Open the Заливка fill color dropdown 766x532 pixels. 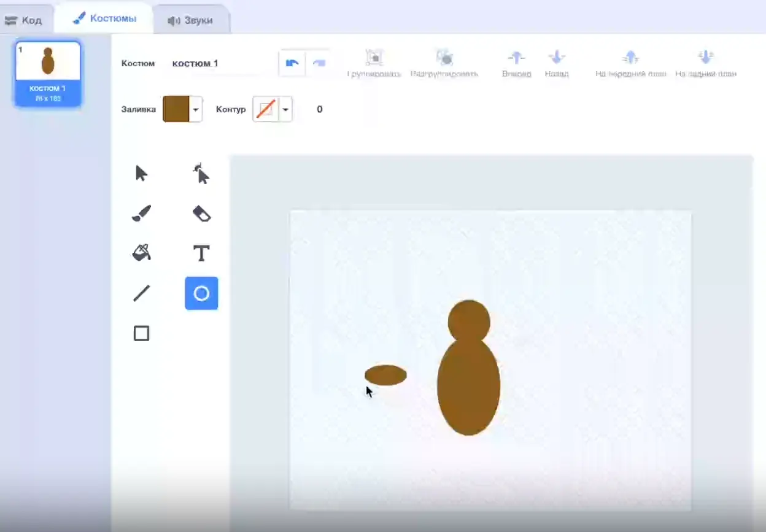point(195,109)
